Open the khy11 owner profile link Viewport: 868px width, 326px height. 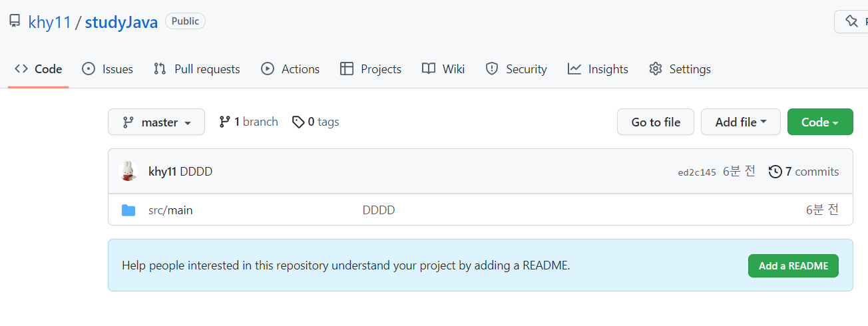(49, 22)
